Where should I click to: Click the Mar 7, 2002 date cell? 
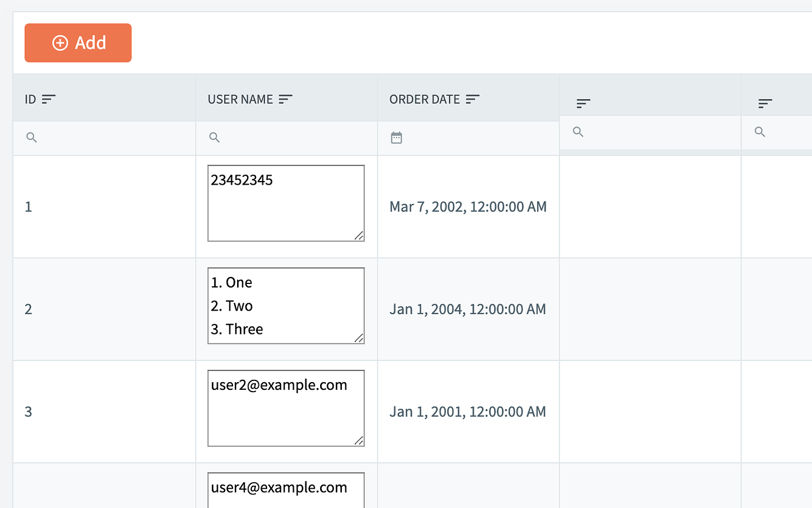tap(468, 207)
